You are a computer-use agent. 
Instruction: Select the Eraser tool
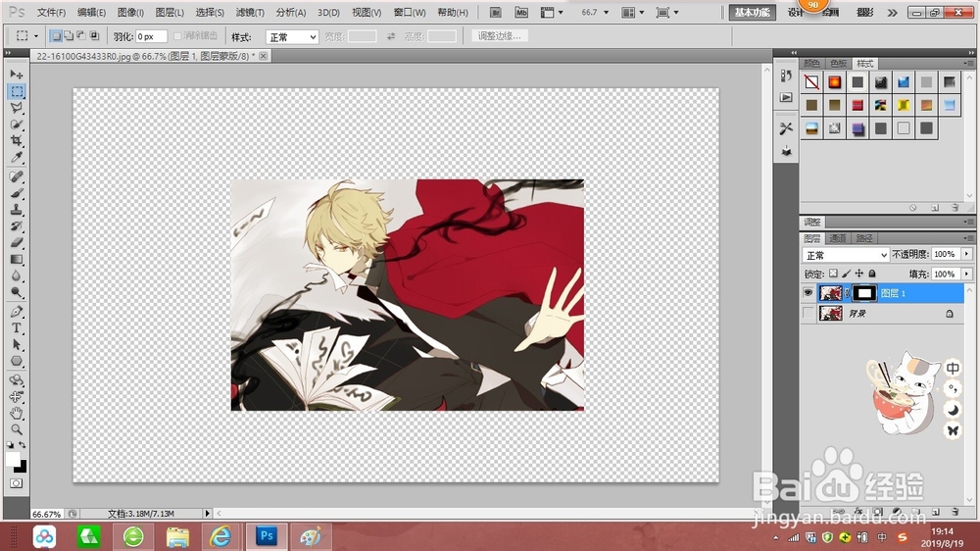17,243
